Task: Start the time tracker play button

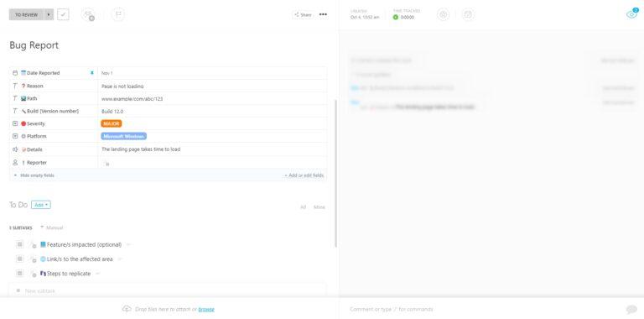Action: (x=396, y=18)
